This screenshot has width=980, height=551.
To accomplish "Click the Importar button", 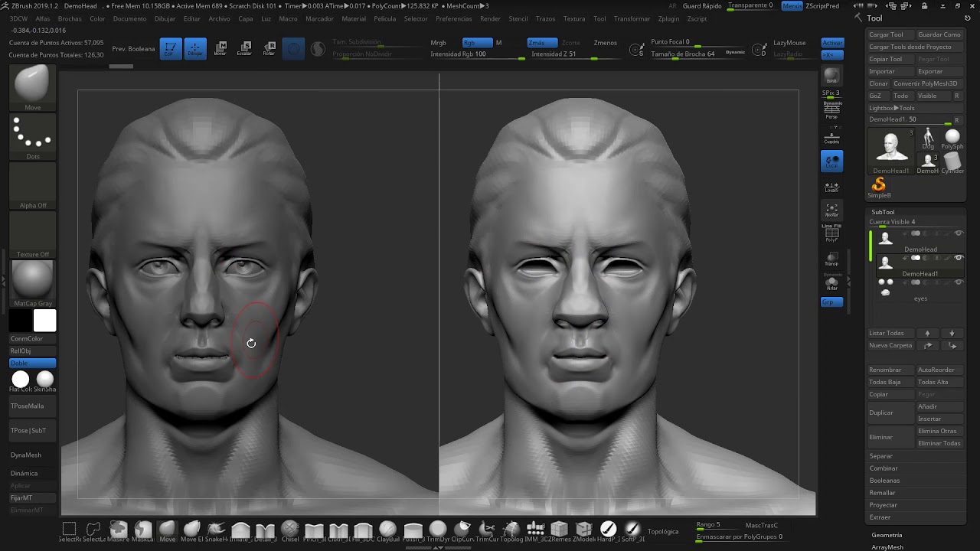I will (x=890, y=71).
